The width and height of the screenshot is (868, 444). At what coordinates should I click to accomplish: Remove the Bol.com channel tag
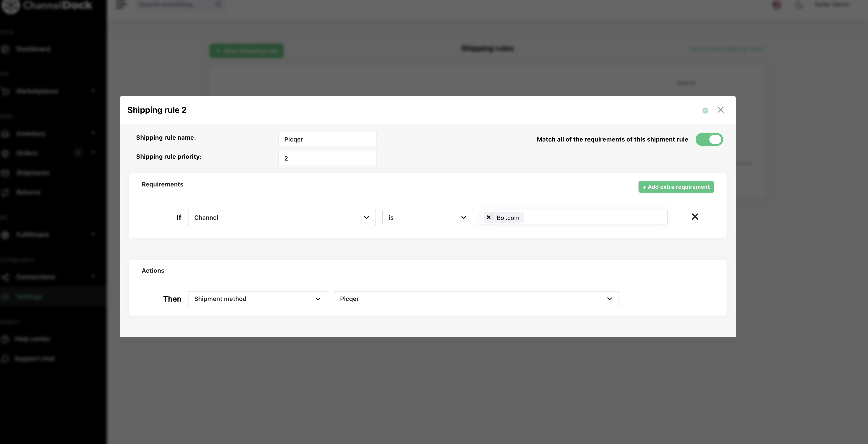click(488, 217)
